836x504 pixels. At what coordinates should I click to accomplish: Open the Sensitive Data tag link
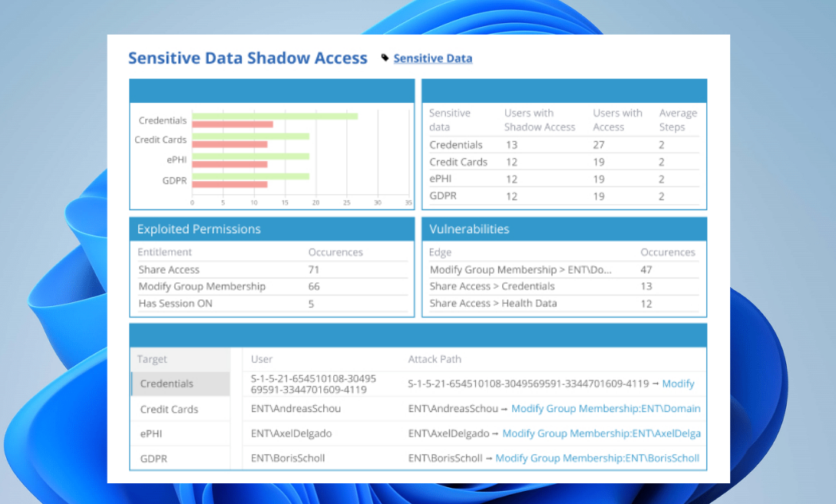pos(432,58)
